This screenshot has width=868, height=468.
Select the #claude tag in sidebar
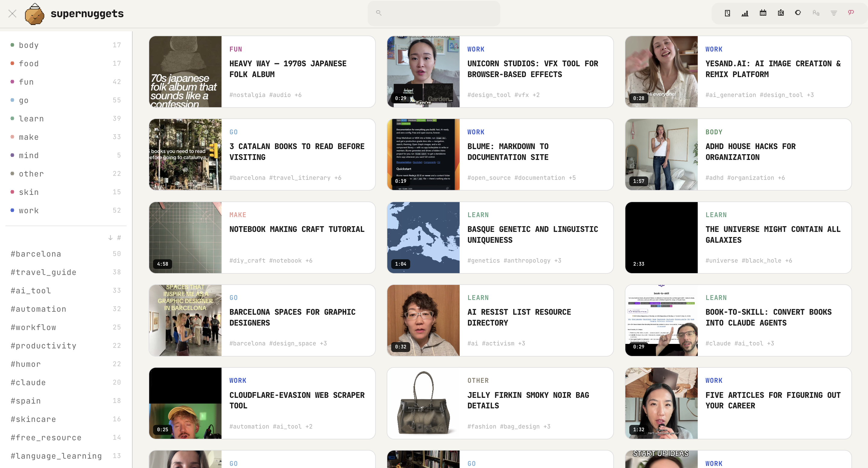66,382
